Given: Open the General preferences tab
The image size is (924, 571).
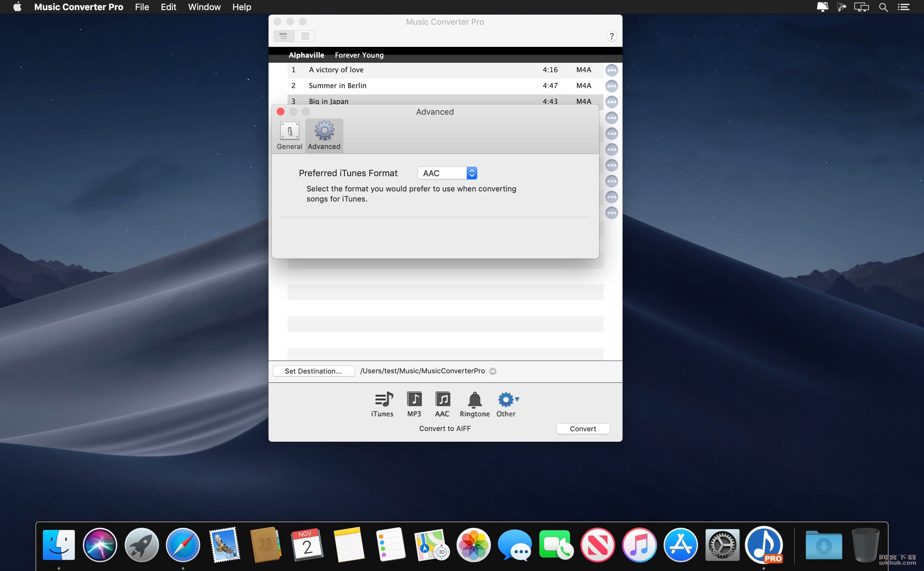Looking at the screenshot, I should 289,136.
